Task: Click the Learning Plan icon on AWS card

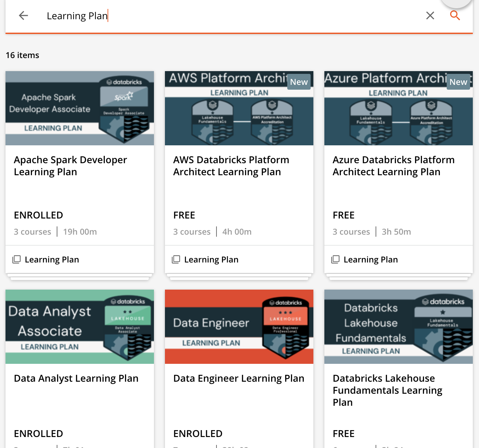Action: [x=176, y=259]
